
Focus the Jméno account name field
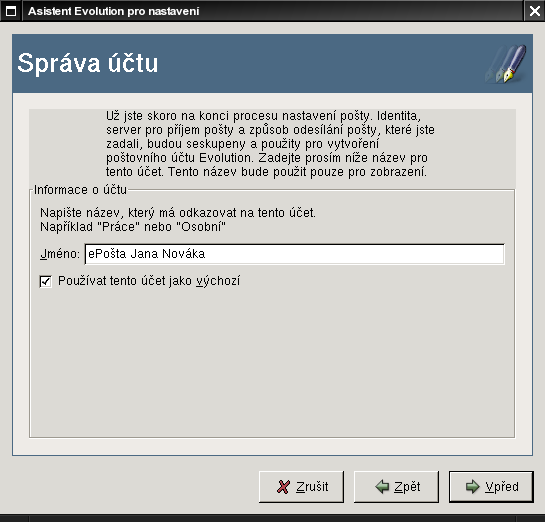tap(294, 254)
